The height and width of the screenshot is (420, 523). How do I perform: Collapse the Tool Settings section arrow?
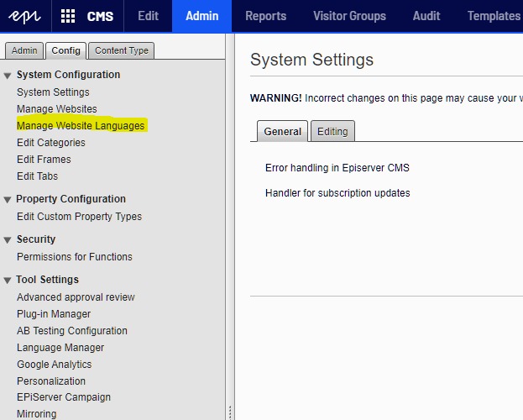8,281
